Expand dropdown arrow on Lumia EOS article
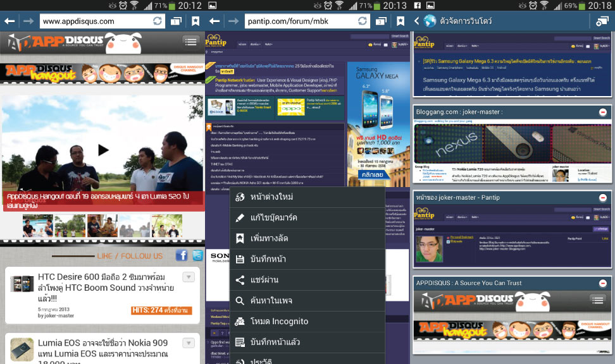 (x=189, y=343)
